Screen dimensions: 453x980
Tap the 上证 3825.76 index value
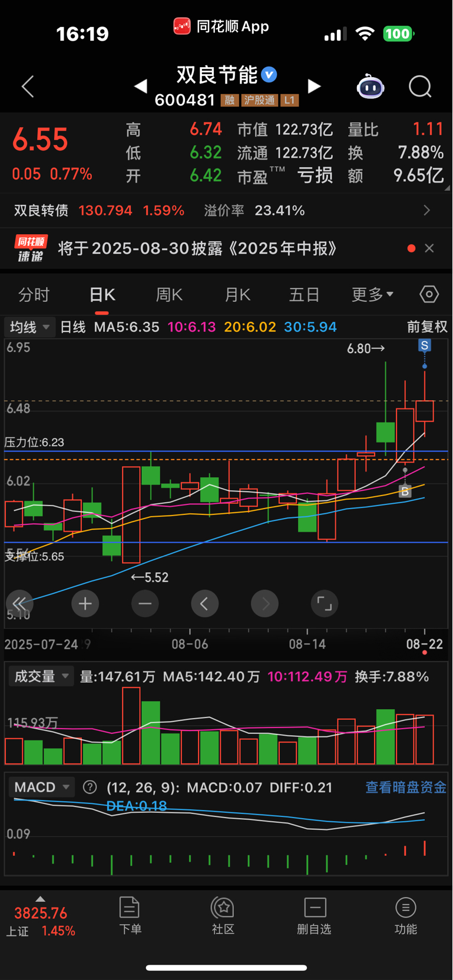[41, 913]
